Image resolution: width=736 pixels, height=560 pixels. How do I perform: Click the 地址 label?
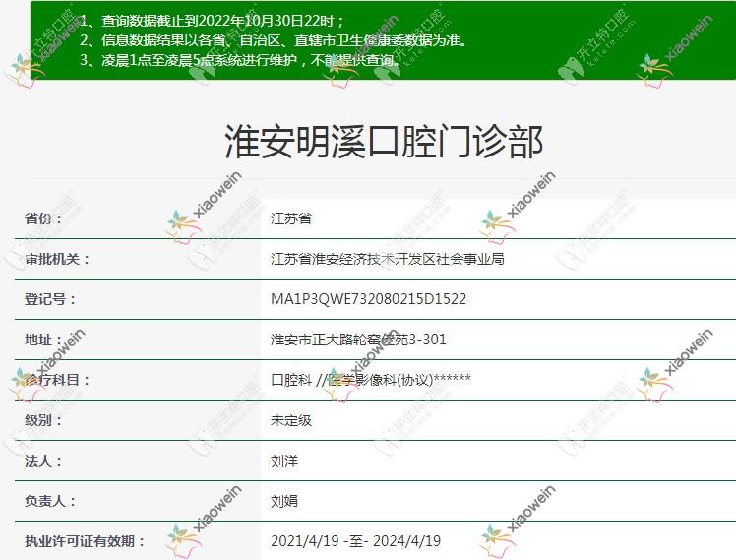tap(43, 340)
